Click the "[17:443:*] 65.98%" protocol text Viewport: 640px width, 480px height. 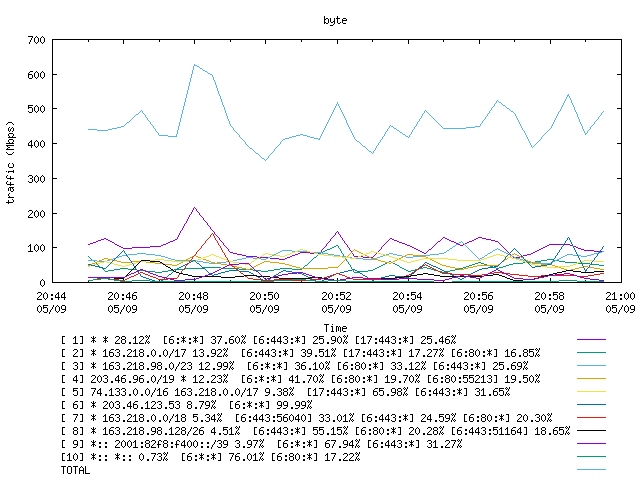pyautogui.click(x=357, y=392)
